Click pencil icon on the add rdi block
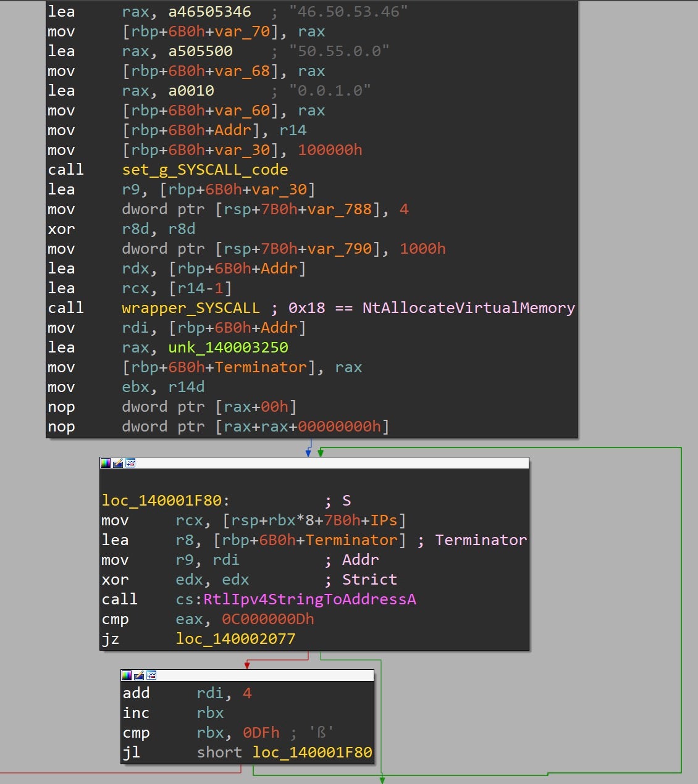This screenshot has width=698, height=784. 139,675
